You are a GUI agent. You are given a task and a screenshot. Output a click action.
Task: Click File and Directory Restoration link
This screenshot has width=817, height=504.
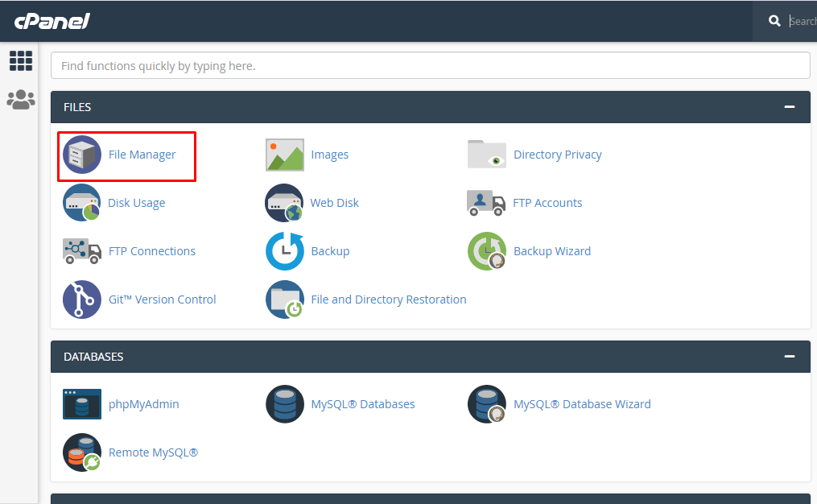coord(389,300)
